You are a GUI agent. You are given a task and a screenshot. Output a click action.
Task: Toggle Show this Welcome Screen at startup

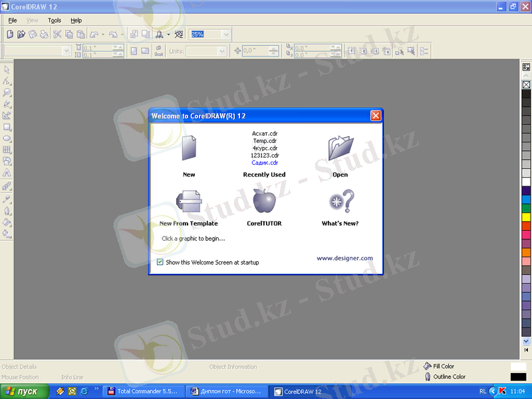coord(160,262)
